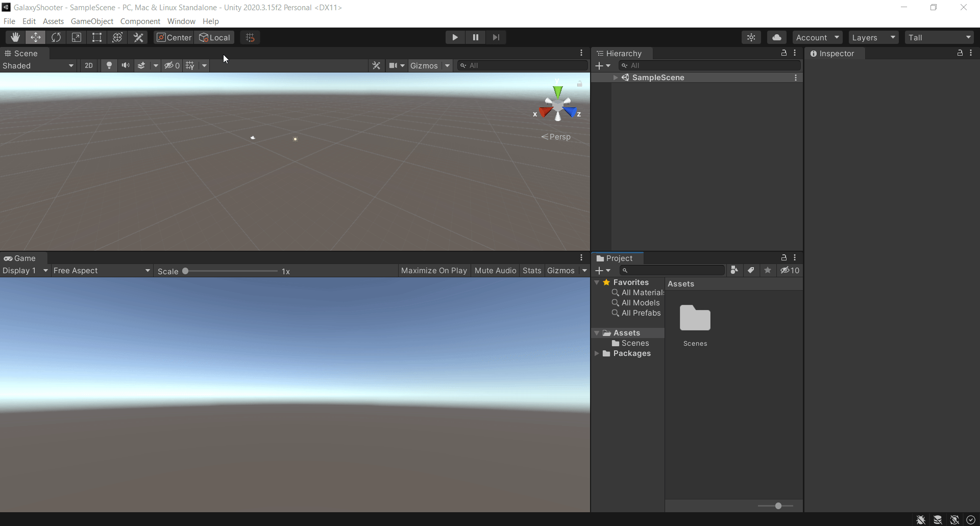Select the Rect Transform tool
Viewport: 980px width, 526px height.
point(97,37)
